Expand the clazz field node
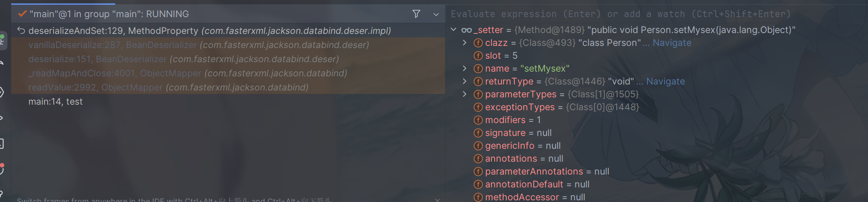 pos(465,43)
